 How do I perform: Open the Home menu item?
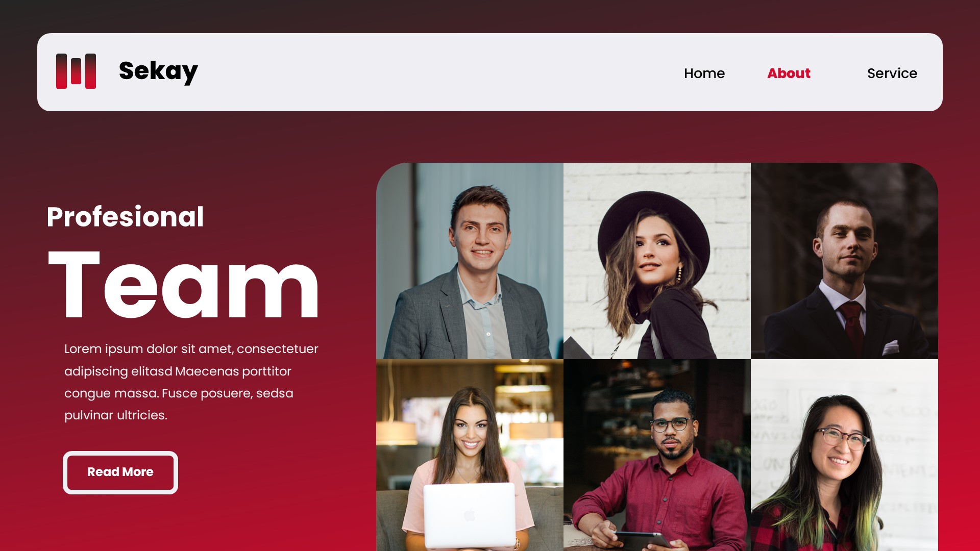(704, 73)
